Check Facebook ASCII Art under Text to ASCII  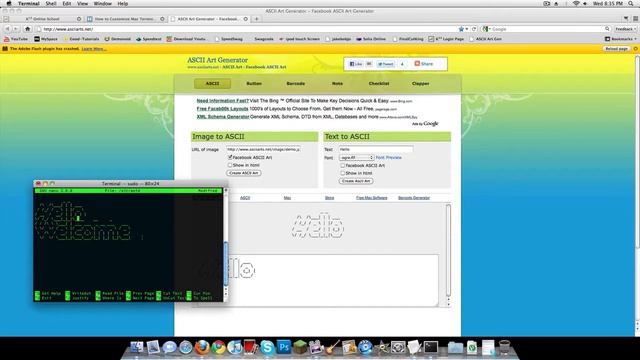tap(342, 165)
